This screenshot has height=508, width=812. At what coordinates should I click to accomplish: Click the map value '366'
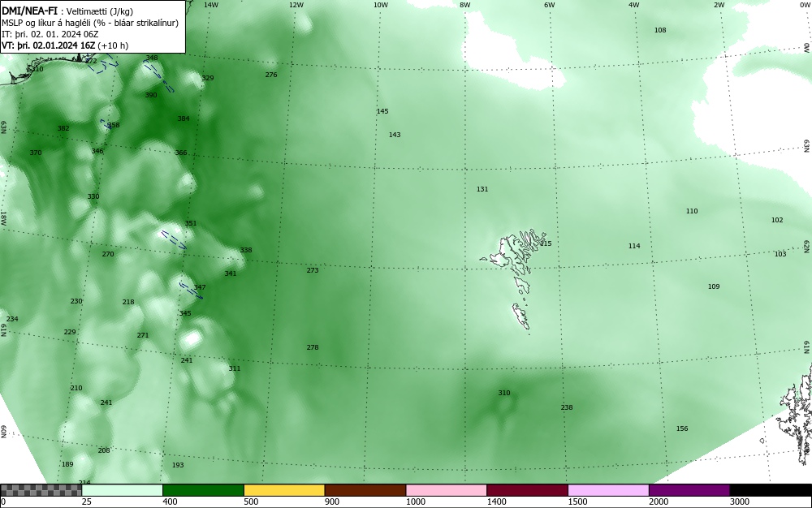181,152
